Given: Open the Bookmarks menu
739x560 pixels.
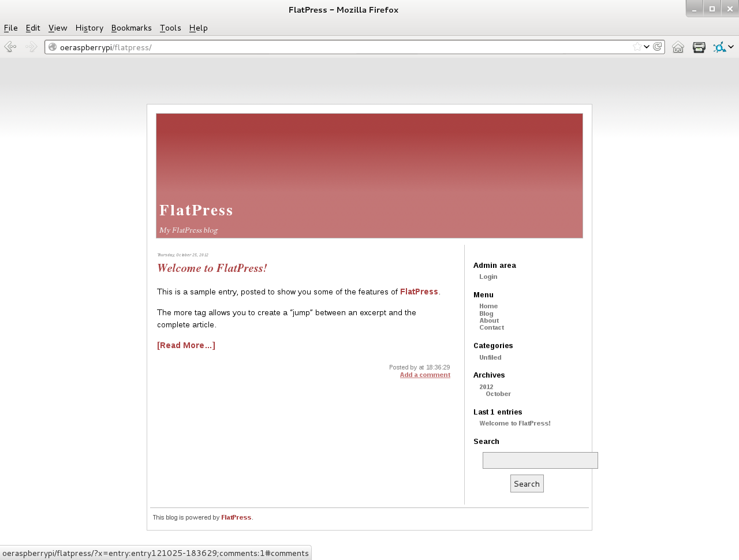Looking at the screenshot, I should (x=131, y=28).
